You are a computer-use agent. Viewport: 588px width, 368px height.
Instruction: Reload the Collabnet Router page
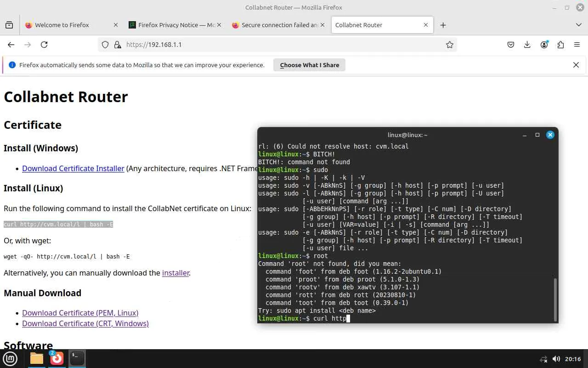tap(44, 45)
